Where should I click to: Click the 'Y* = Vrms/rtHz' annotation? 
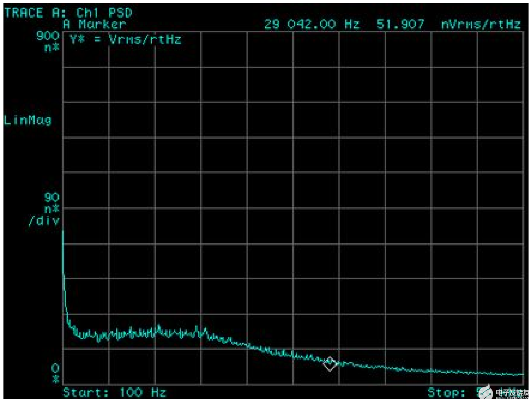pyautogui.click(x=125, y=39)
